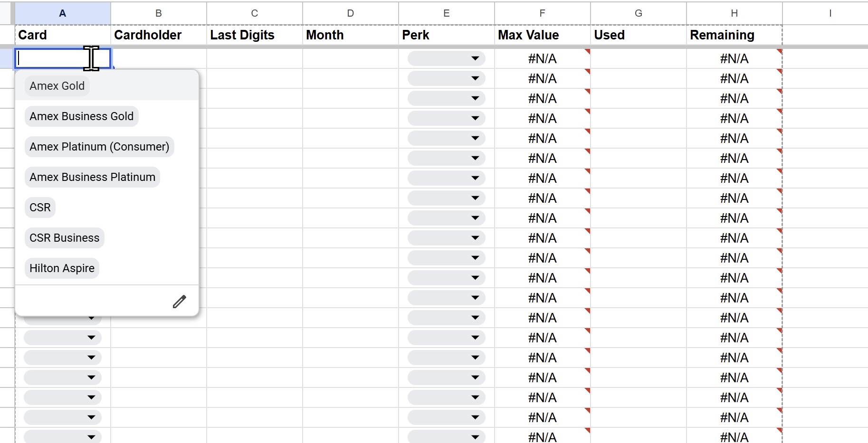Click the Remaining header cell
Screen dimensions: 868x443
click(x=734, y=35)
